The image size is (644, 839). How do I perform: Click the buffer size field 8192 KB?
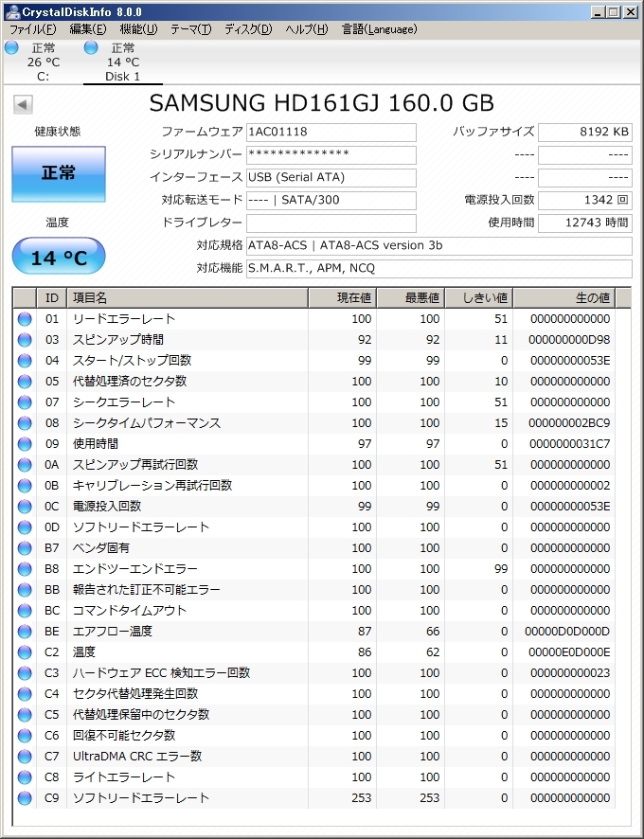click(584, 133)
